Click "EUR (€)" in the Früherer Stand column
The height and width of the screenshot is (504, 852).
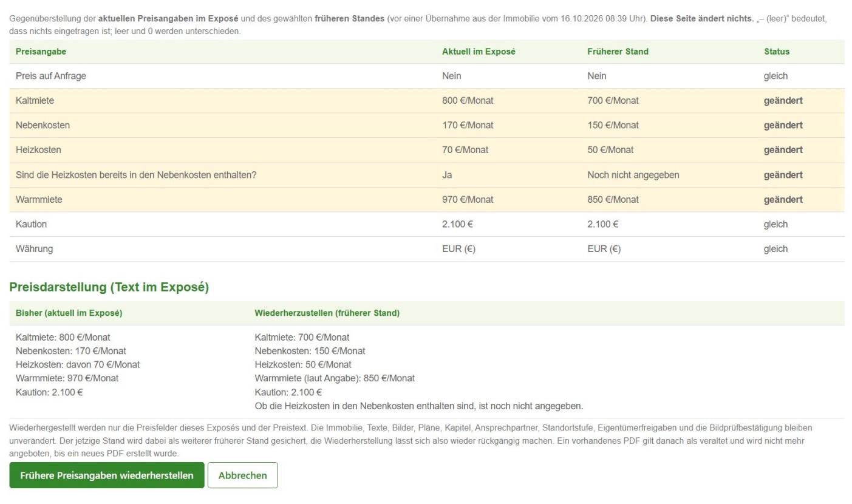[x=604, y=249]
